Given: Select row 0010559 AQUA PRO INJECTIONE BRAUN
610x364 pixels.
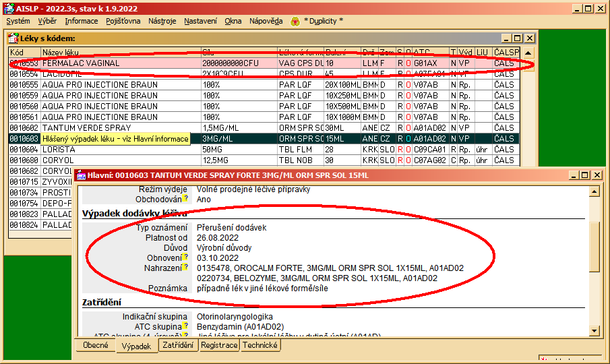Looking at the screenshot, I should [264, 96].
